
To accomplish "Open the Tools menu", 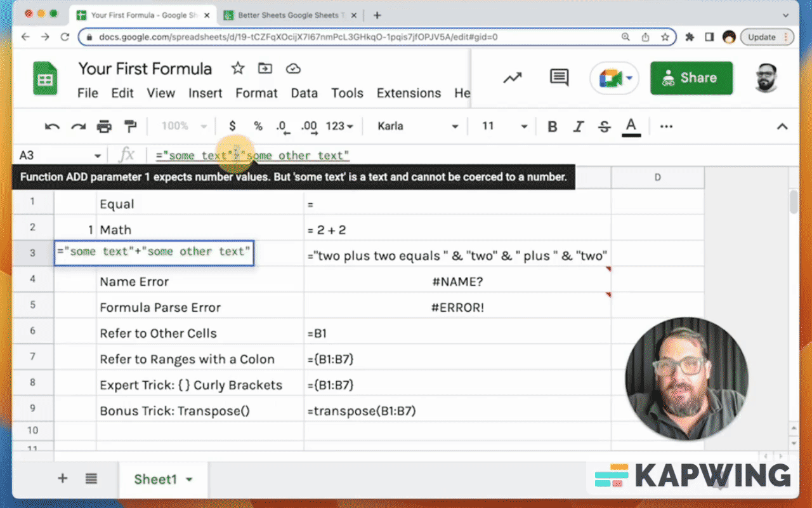I will (x=347, y=93).
